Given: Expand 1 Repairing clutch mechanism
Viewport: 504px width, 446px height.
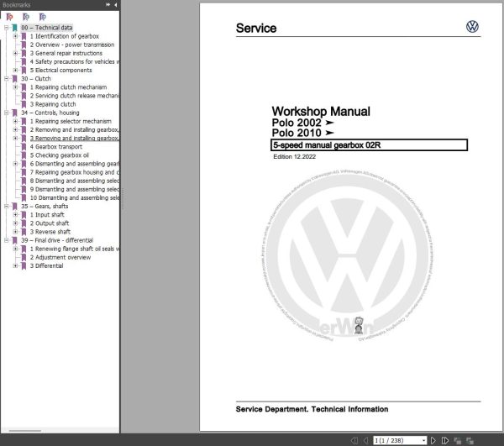Looking at the screenshot, I should tap(15, 87).
